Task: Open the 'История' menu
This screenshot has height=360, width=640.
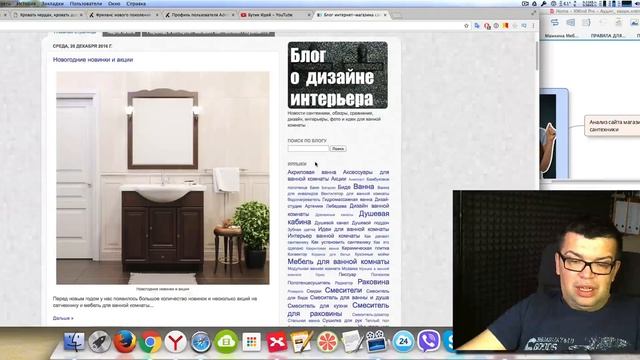Action: pyautogui.click(x=26, y=4)
